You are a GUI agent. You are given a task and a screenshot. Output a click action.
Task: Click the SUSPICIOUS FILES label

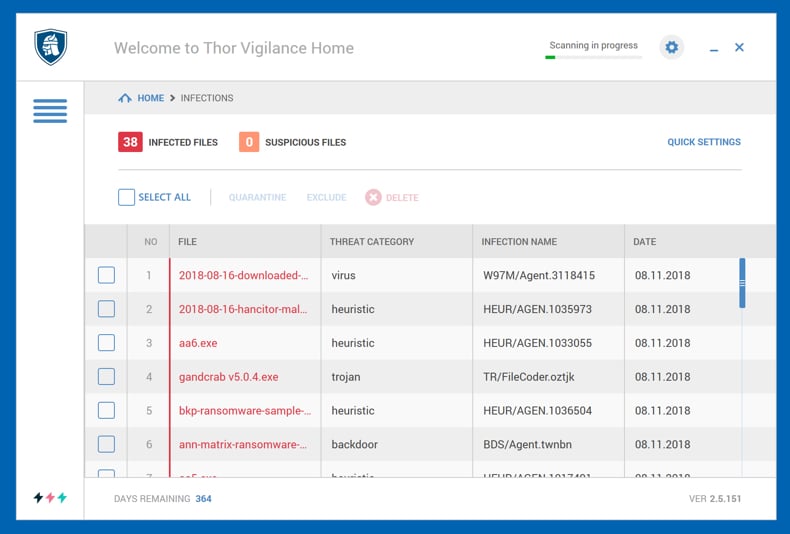[305, 143]
